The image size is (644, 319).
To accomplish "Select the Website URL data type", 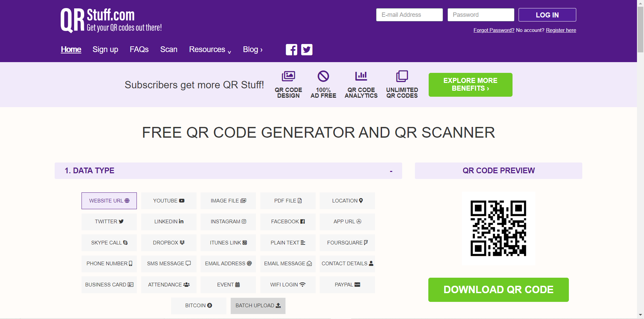I will point(109,201).
